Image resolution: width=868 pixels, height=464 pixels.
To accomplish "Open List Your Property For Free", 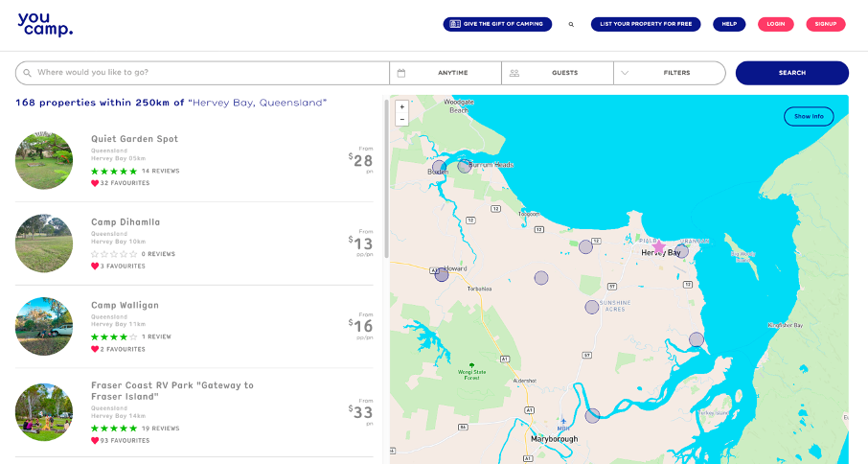I will click(x=646, y=24).
